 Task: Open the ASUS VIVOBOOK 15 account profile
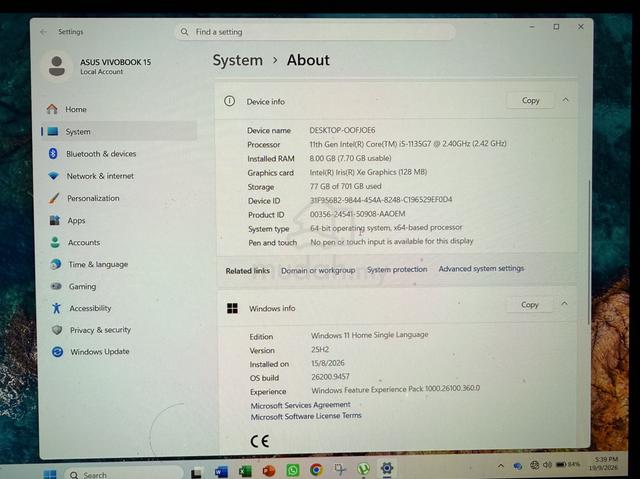click(98, 67)
